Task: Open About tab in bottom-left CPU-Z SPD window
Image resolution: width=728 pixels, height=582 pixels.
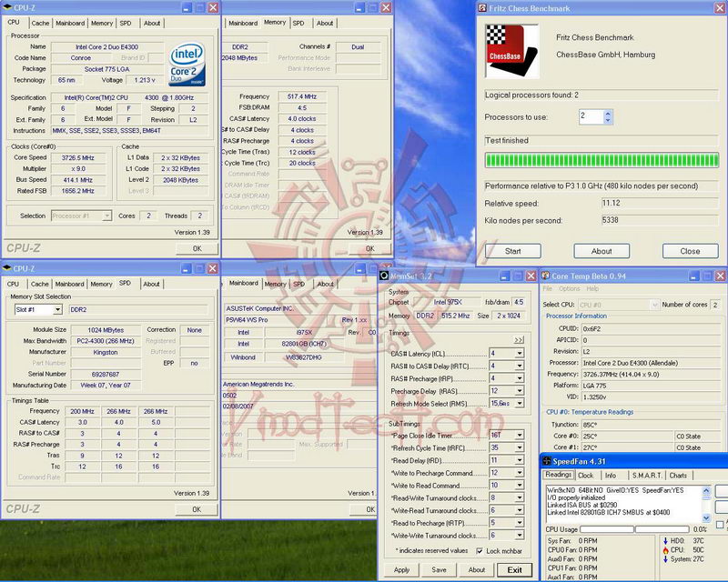Action: 151,284
